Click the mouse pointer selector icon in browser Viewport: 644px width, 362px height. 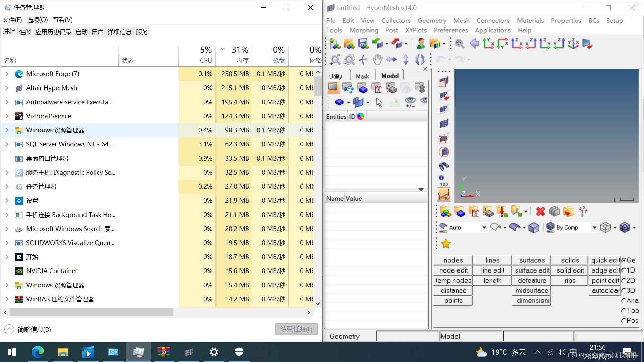(379, 102)
